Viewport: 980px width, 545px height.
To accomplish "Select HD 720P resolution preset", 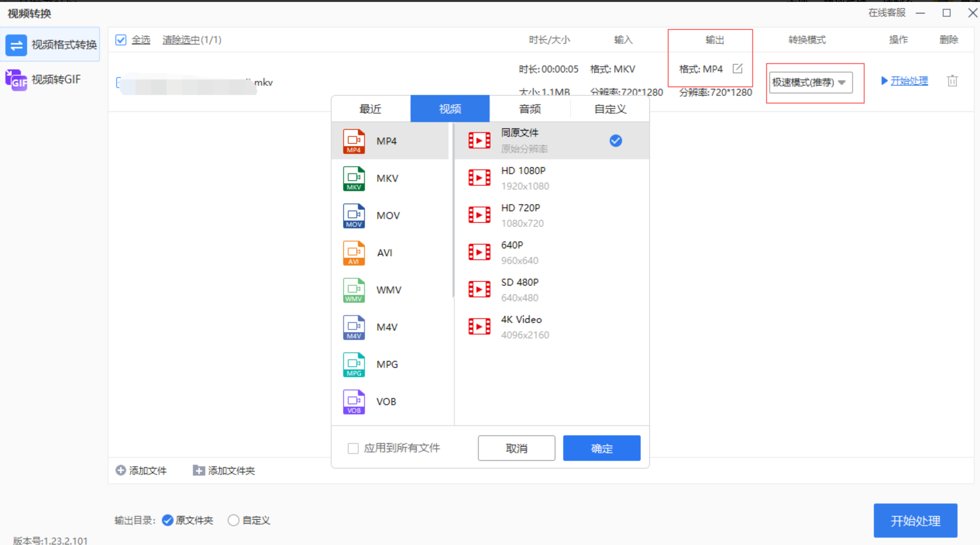I will click(x=552, y=216).
